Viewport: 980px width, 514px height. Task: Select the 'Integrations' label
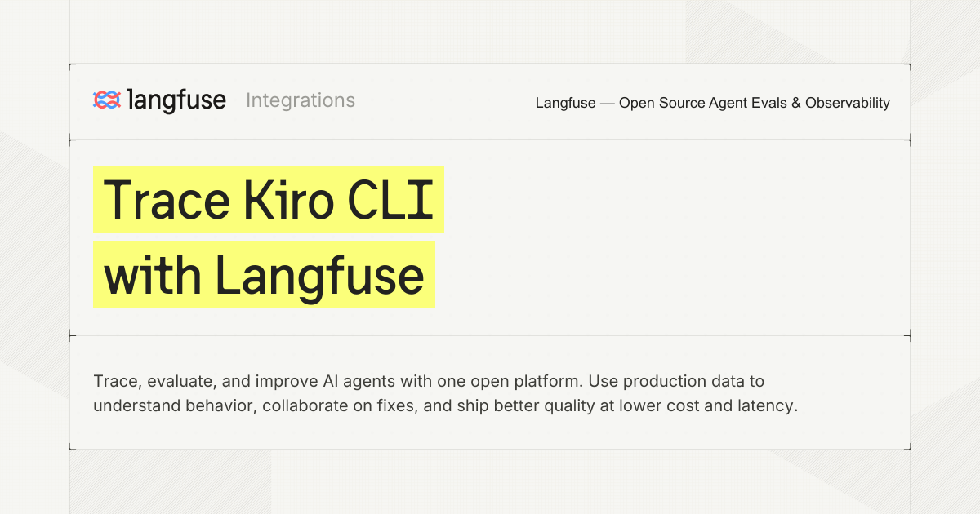pyautogui.click(x=301, y=100)
